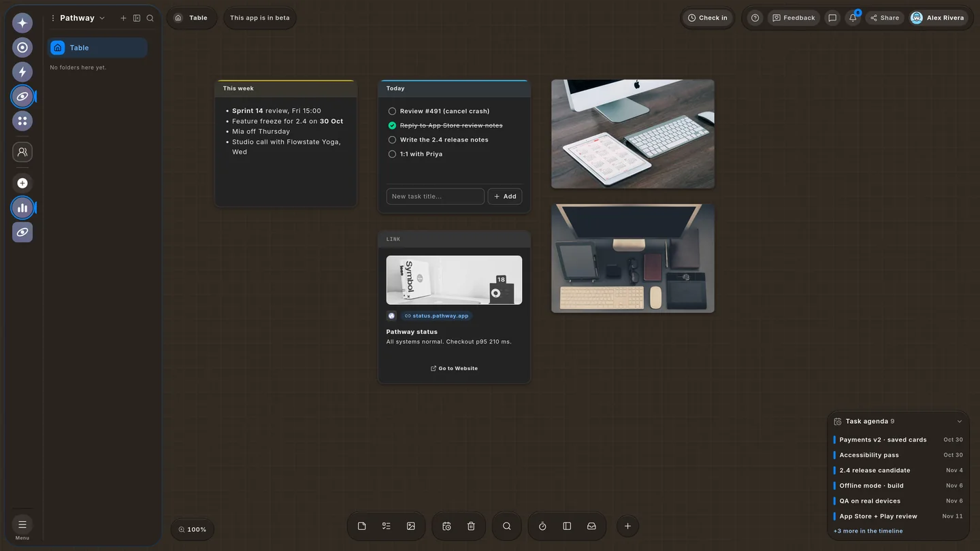This screenshot has width=980, height=551.
Task: Open the lightning bolt icon in left rail
Action: (x=22, y=72)
